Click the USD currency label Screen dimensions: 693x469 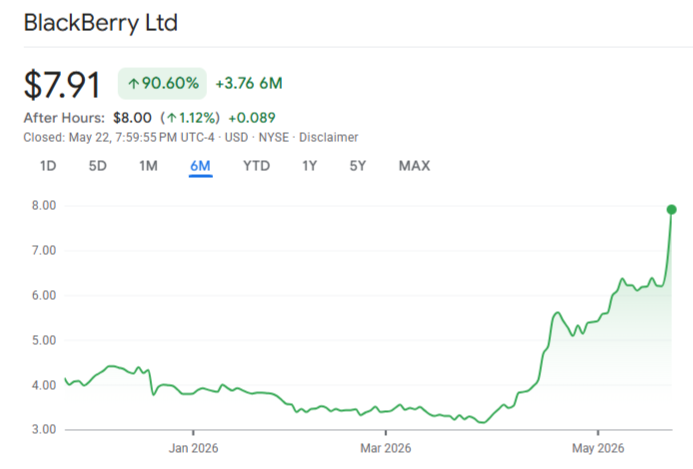click(x=236, y=137)
